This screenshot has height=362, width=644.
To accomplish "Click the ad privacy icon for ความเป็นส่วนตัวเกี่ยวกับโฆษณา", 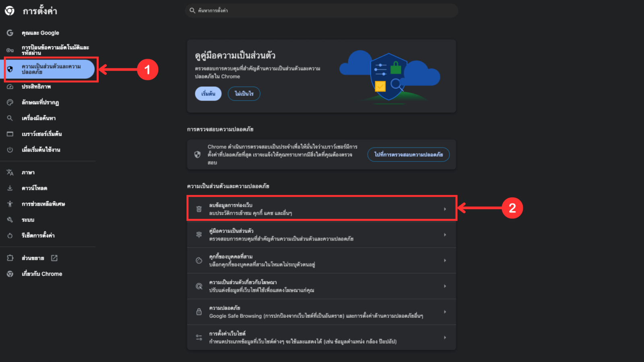I will coord(199,286).
